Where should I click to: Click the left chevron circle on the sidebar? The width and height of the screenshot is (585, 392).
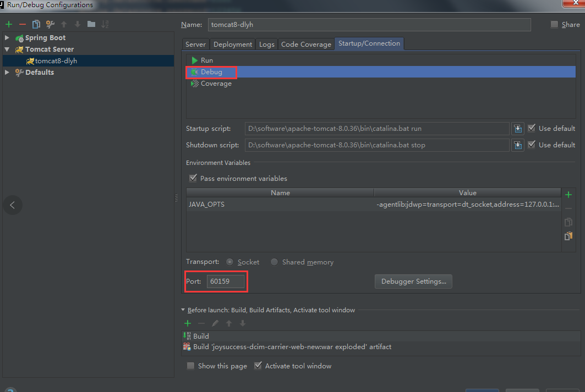pyautogui.click(x=13, y=205)
